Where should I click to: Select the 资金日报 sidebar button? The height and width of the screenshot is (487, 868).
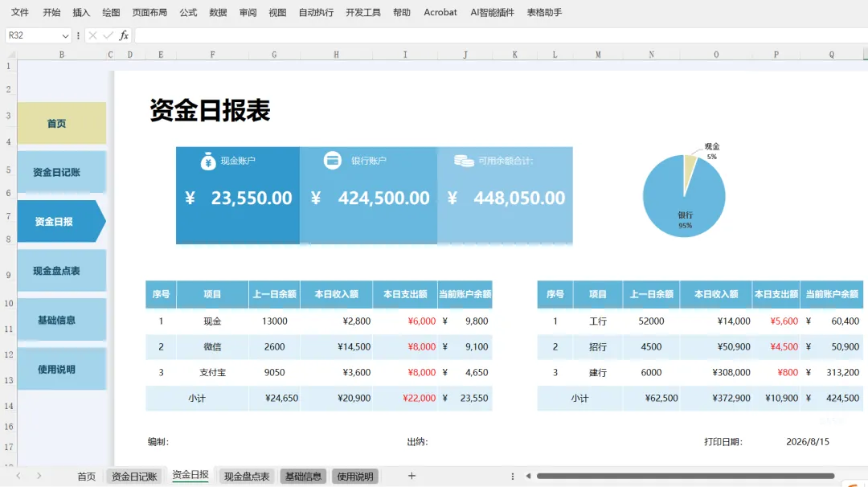point(61,221)
